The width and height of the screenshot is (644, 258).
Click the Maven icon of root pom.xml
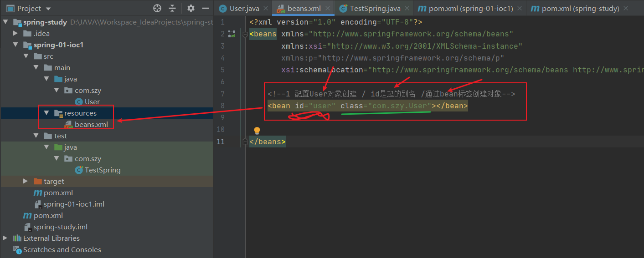coord(27,216)
